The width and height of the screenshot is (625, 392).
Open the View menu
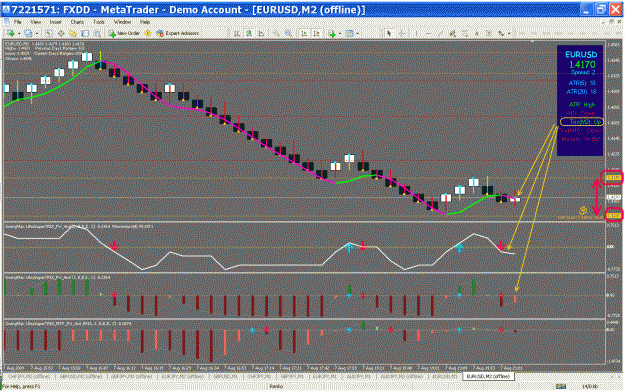coord(35,22)
